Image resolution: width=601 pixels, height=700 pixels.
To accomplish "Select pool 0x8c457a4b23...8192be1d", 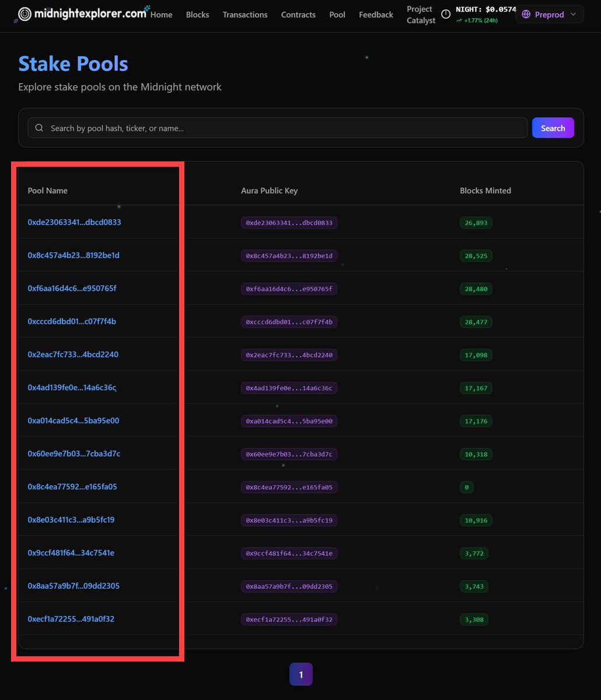I will point(74,255).
